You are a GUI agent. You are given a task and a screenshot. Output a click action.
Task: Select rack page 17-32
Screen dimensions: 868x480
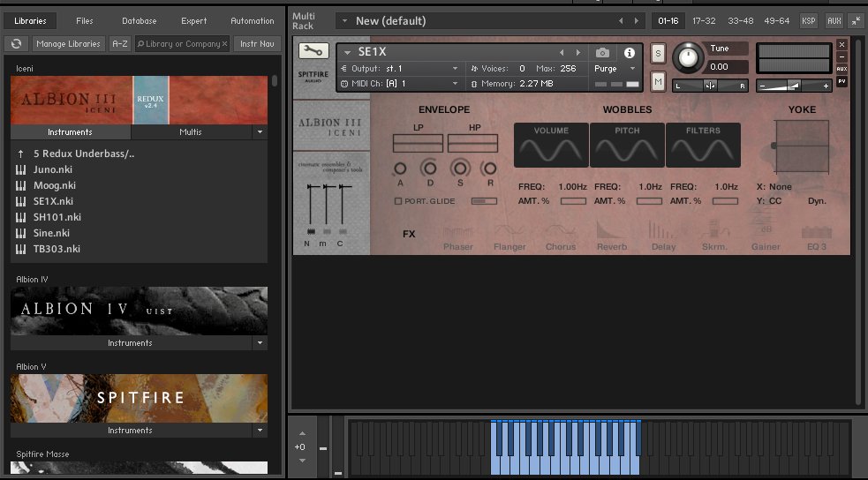[704, 21]
